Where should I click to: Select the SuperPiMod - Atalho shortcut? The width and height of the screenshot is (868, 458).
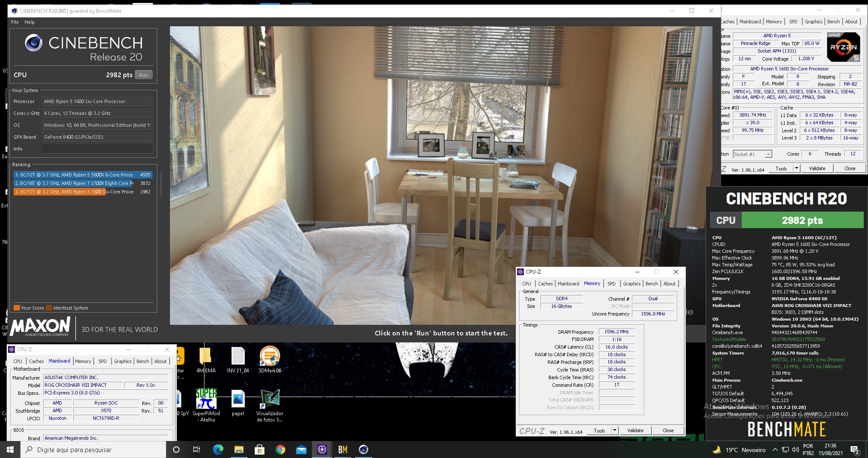(206, 405)
